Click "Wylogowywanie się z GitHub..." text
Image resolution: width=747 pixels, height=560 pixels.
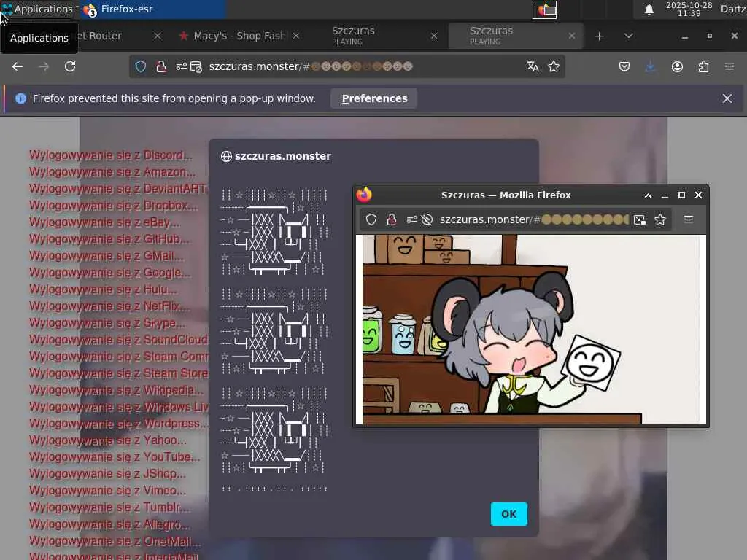pyautogui.click(x=109, y=239)
